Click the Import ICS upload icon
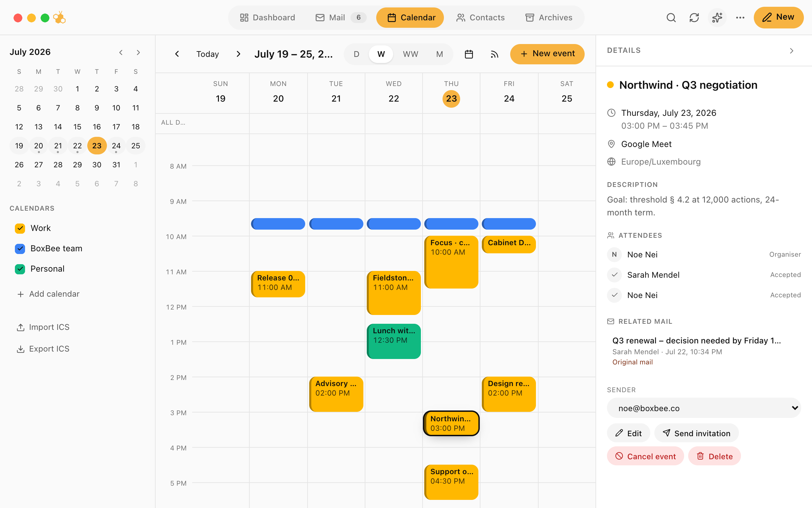 (x=21, y=327)
